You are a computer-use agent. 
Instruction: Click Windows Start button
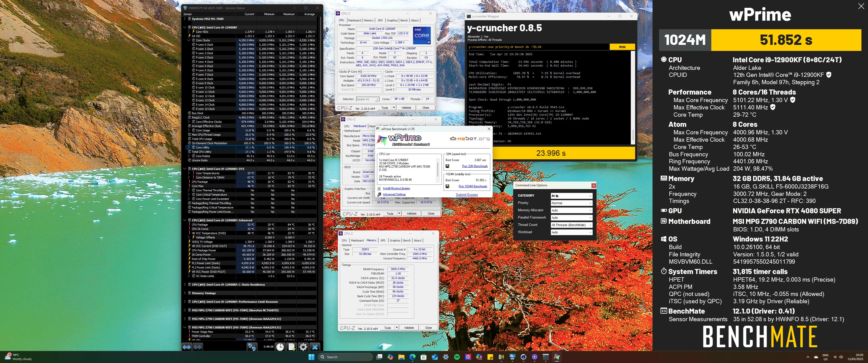(311, 357)
